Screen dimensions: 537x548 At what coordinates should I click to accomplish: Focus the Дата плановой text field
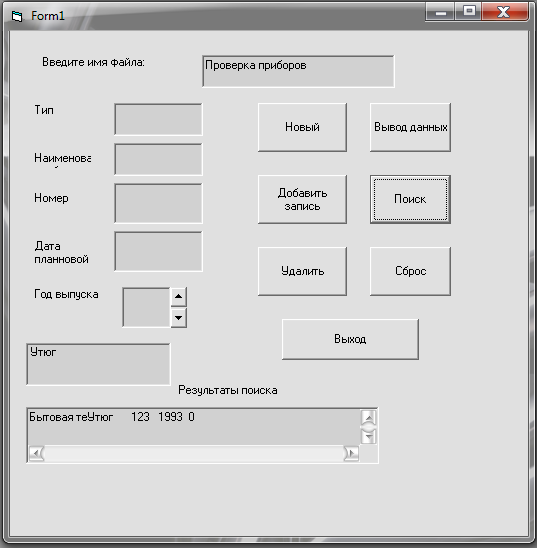[x=158, y=251]
